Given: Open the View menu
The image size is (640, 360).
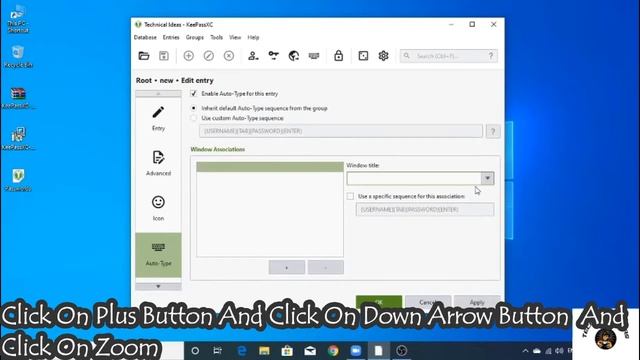Looking at the screenshot, I should [235, 37].
